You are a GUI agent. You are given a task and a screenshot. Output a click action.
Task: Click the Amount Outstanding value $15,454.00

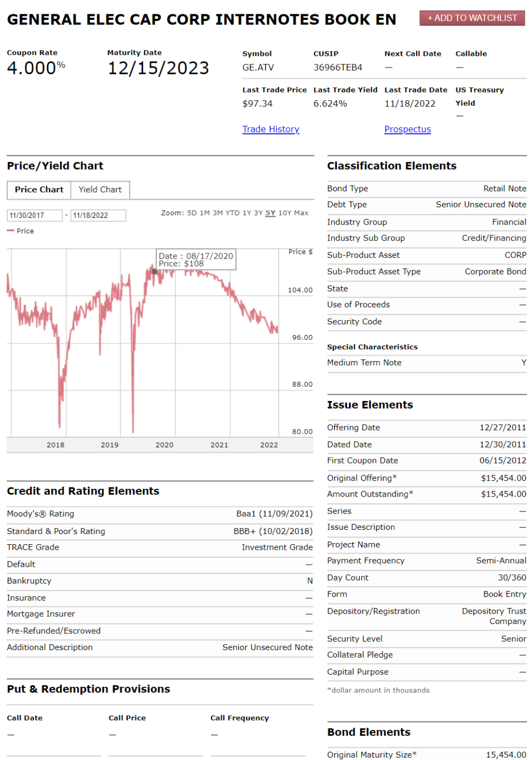503,495
